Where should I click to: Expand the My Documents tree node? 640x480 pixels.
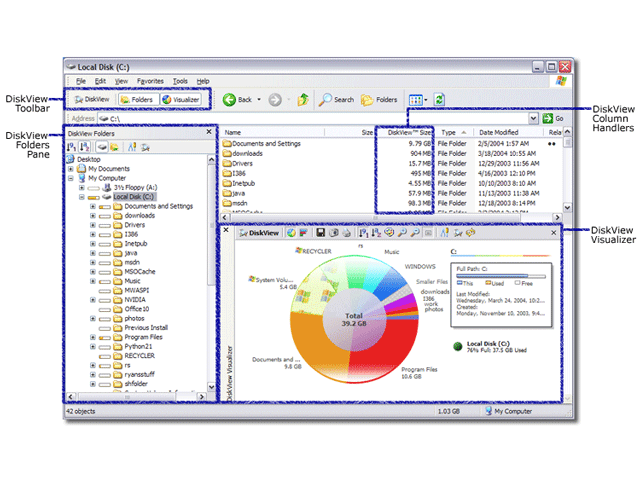[x=71, y=169]
